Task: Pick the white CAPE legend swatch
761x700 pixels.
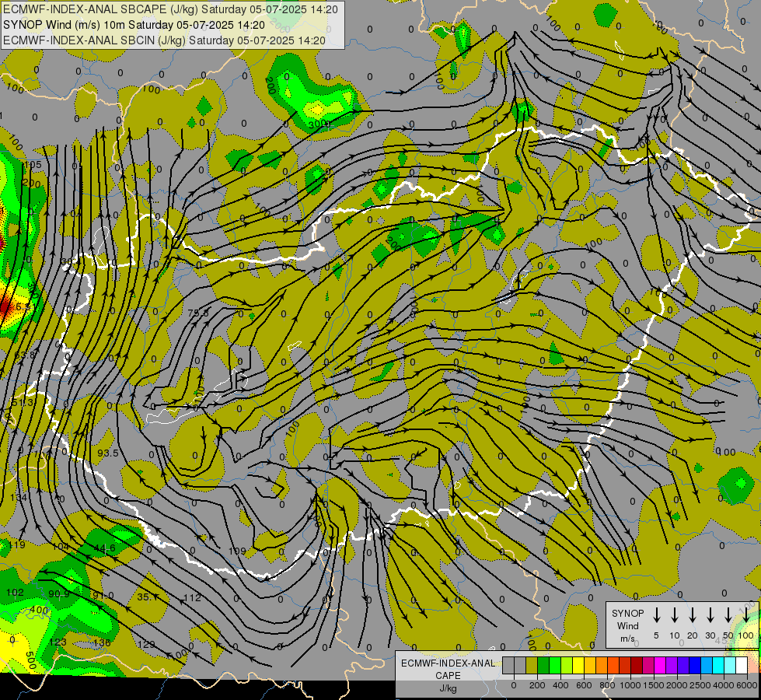Action: click(x=741, y=665)
